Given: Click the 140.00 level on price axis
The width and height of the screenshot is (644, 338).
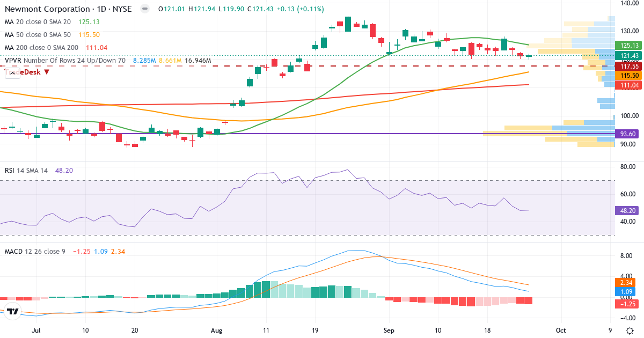Looking at the screenshot, I should [x=629, y=3].
